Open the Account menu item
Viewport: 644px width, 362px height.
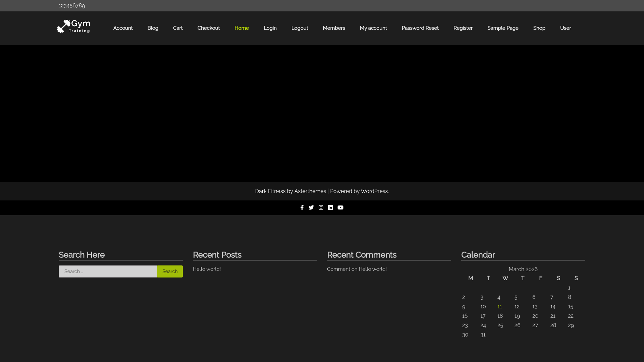click(123, 28)
